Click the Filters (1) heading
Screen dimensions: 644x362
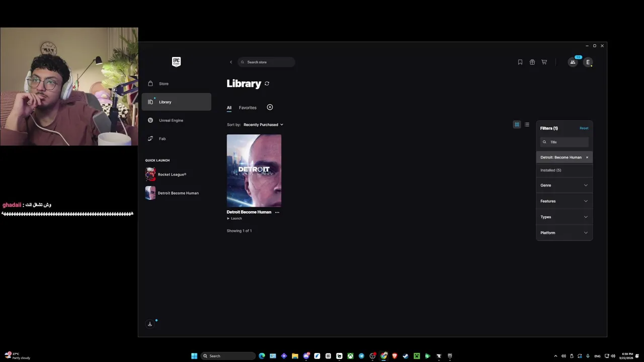[549, 128]
